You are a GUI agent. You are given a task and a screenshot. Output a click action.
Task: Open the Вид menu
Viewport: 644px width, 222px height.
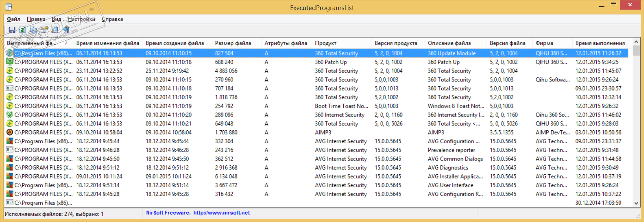[x=56, y=19]
